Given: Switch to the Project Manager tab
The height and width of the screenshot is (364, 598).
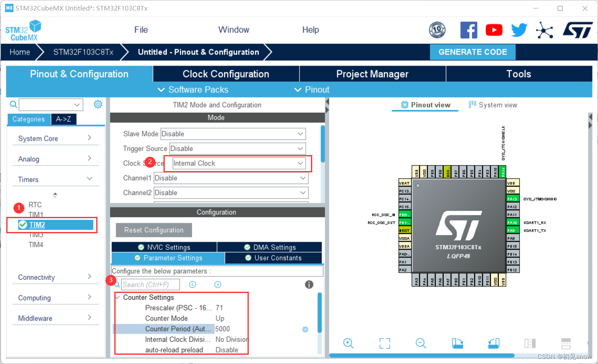Looking at the screenshot, I should 372,74.
